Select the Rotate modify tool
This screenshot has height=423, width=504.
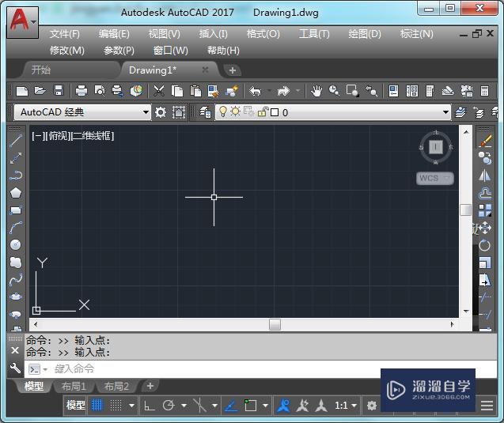tap(485, 245)
